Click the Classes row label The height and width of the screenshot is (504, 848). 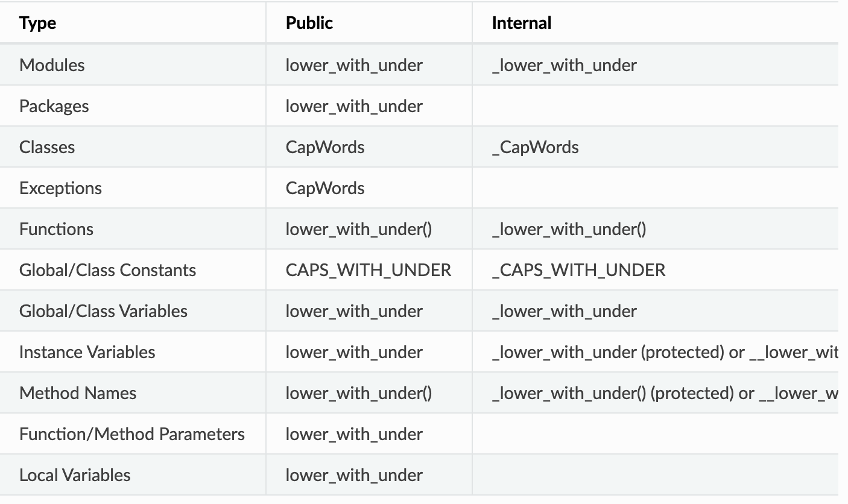point(47,146)
